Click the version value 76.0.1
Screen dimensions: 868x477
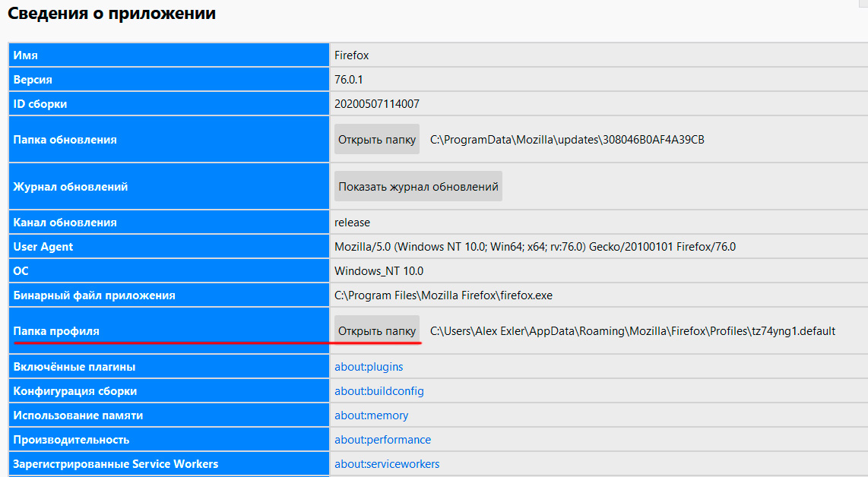coord(350,80)
